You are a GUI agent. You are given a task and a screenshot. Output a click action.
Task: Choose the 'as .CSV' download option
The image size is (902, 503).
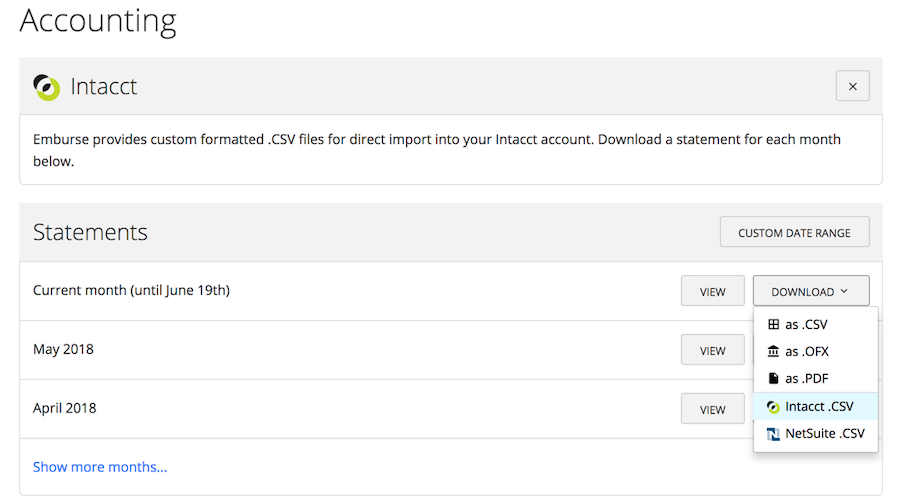[x=806, y=325]
